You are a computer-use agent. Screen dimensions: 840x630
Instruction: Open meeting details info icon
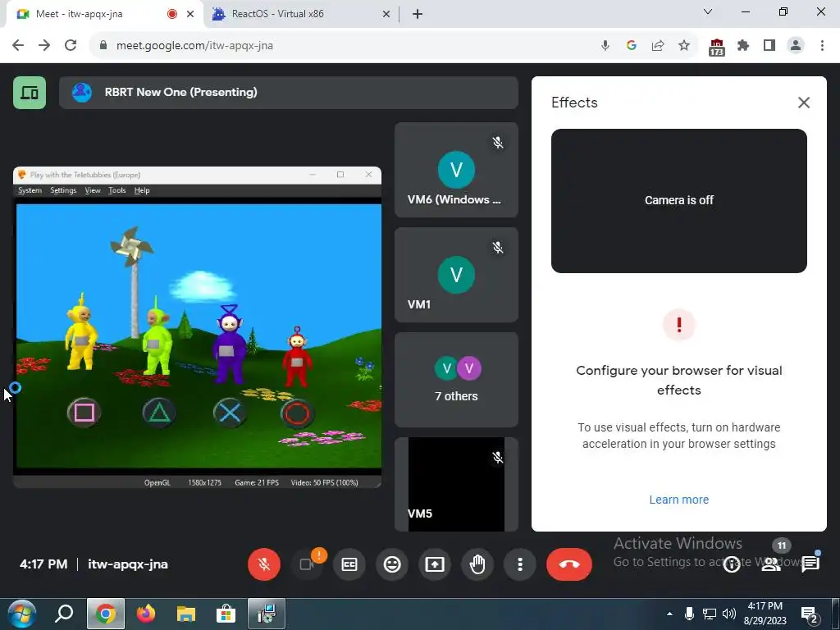pyautogui.click(x=732, y=564)
